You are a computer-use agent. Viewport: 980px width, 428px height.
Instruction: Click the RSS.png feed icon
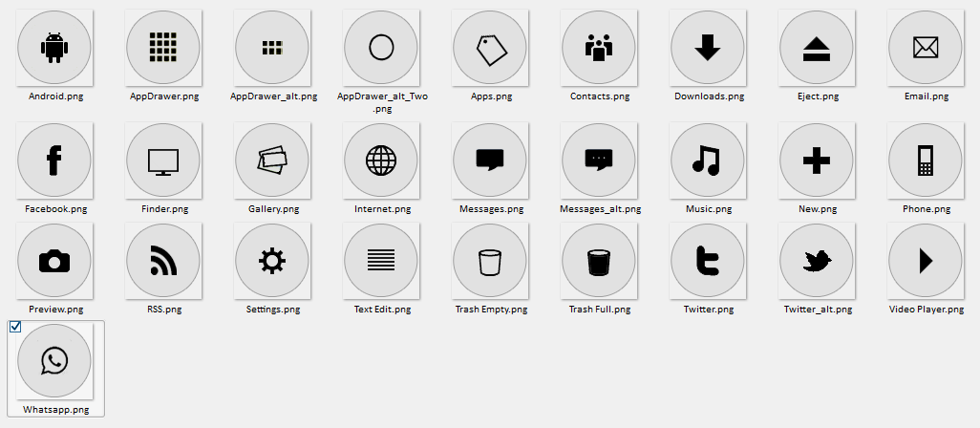[163, 261]
